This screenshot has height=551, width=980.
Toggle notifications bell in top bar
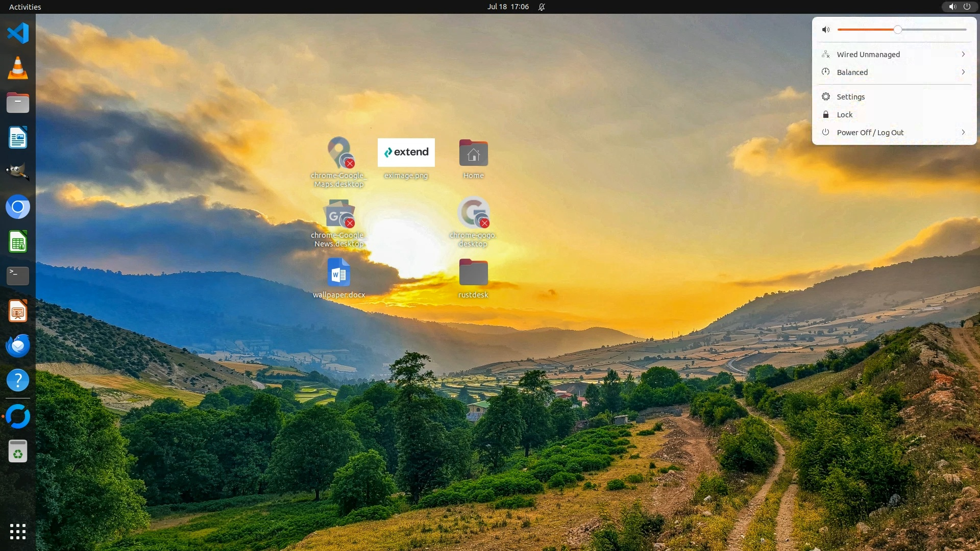(x=542, y=7)
